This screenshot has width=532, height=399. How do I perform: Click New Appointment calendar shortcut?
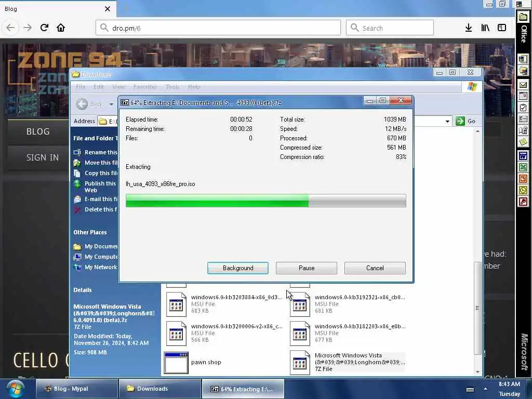click(x=523, y=96)
